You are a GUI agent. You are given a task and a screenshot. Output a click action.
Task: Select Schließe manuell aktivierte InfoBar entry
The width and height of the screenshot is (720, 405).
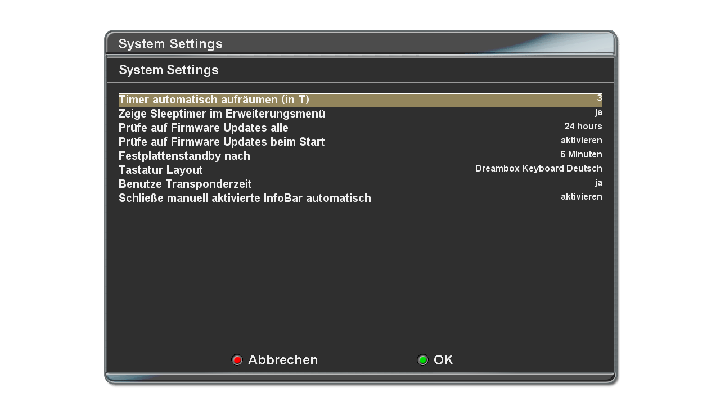point(245,198)
